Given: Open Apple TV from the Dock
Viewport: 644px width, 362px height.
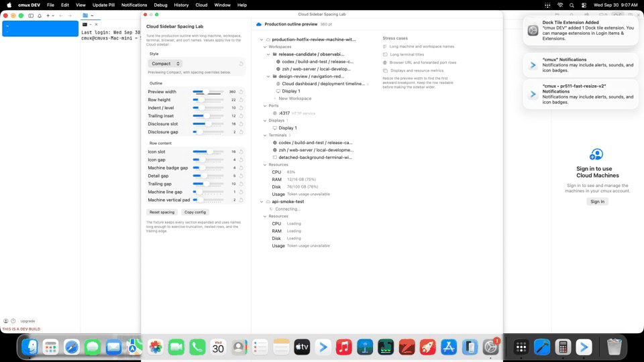Looking at the screenshot, I should point(302,347).
